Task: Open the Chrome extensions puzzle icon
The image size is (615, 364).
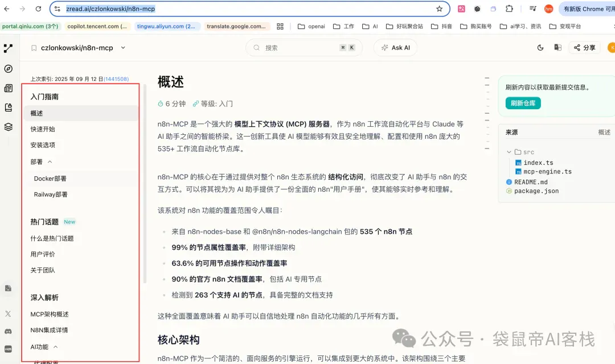Action: click(509, 9)
